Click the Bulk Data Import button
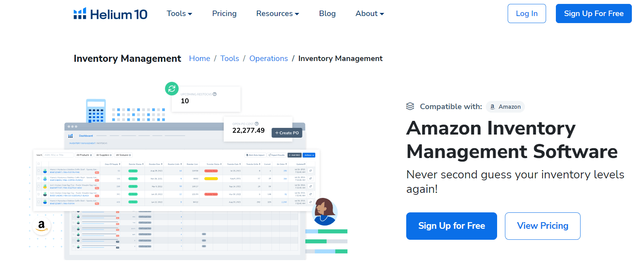Screen dimensions: 644x273 coord(255,155)
